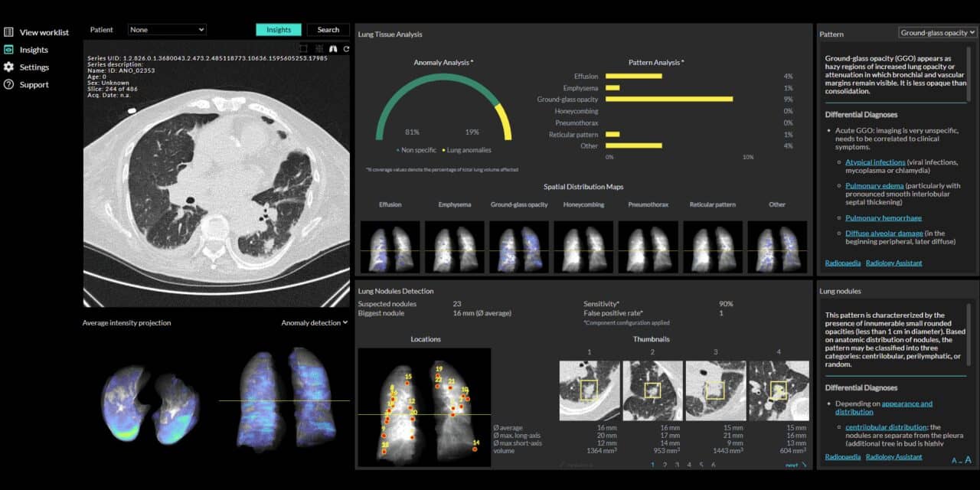
Task: Open the Ground-glass opacity pattern dropdown
Action: pos(937,33)
